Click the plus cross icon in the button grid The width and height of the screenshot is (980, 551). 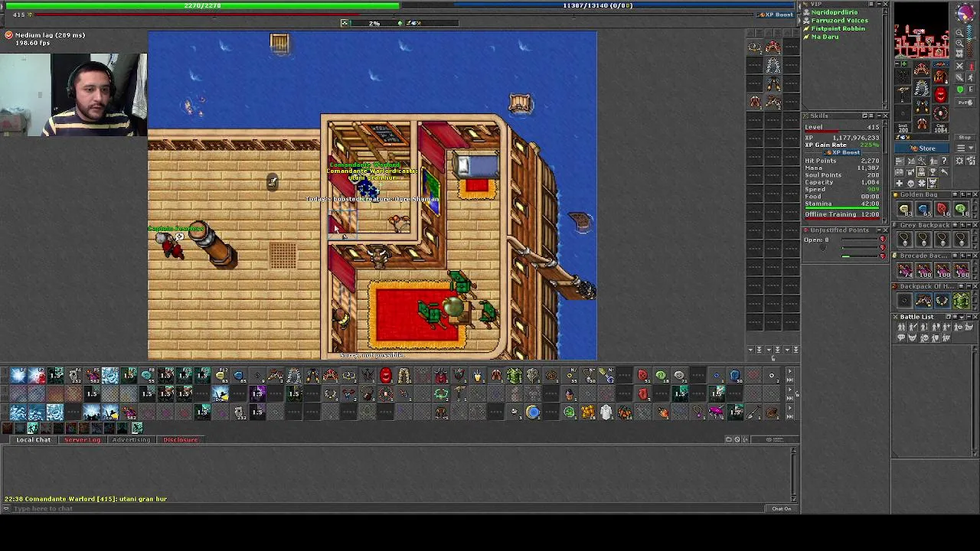click(x=900, y=183)
